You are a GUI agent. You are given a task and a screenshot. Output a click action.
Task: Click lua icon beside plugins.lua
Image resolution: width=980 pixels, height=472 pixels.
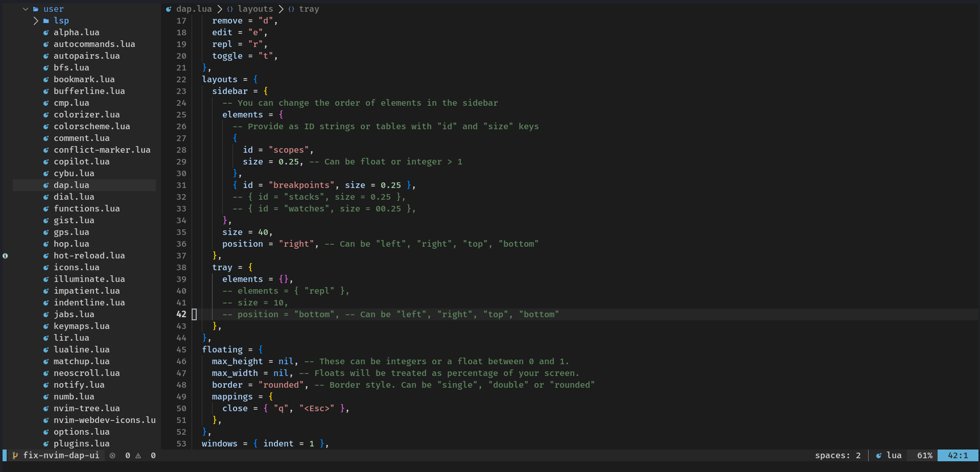click(46, 444)
